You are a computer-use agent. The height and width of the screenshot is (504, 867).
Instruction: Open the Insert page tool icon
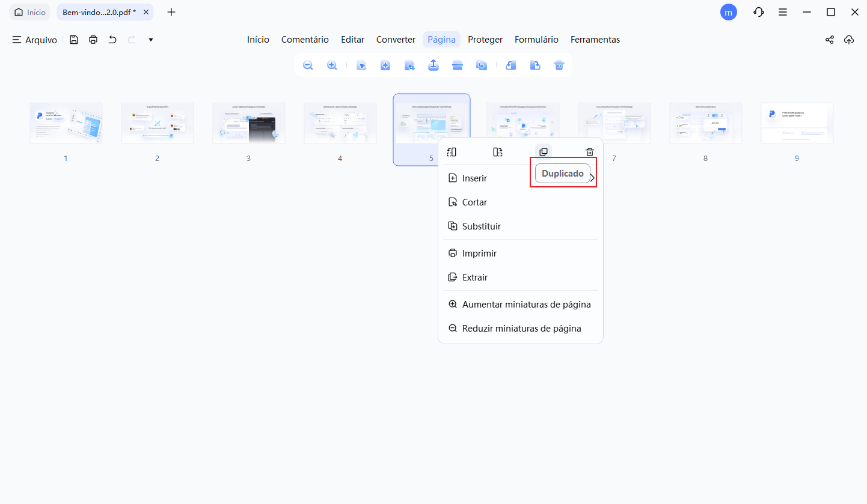pos(385,65)
